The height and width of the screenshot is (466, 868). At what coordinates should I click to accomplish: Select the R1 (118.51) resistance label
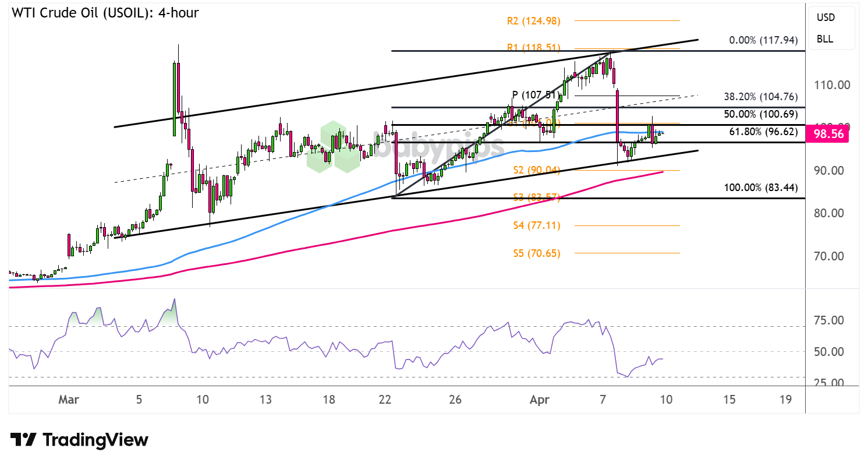pyautogui.click(x=533, y=48)
